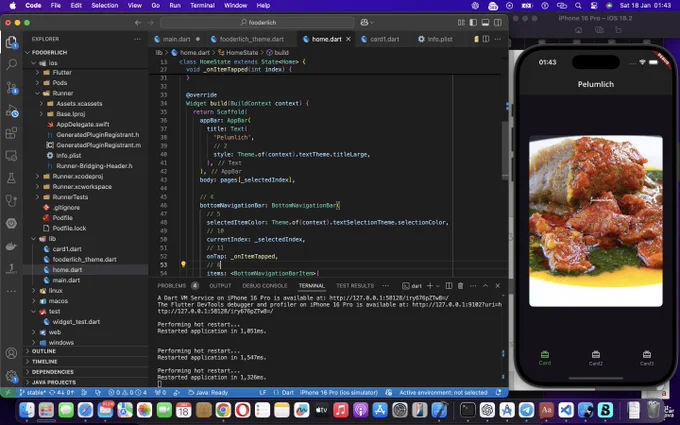Screen dimensions: 680x425
Task: Toggle the secondary sidebar visibility
Action: 497,23
